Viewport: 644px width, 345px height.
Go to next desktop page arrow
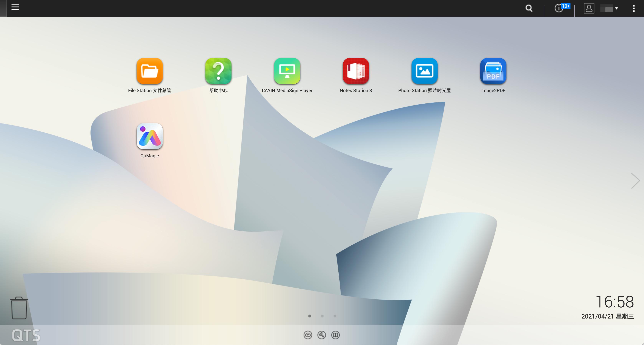[x=635, y=181]
